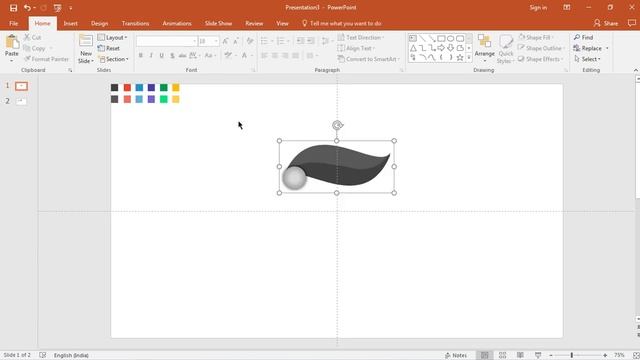Viewport: 640px width, 360px height.
Task: Toggle Italic formatting
Action: click(151, 56)
